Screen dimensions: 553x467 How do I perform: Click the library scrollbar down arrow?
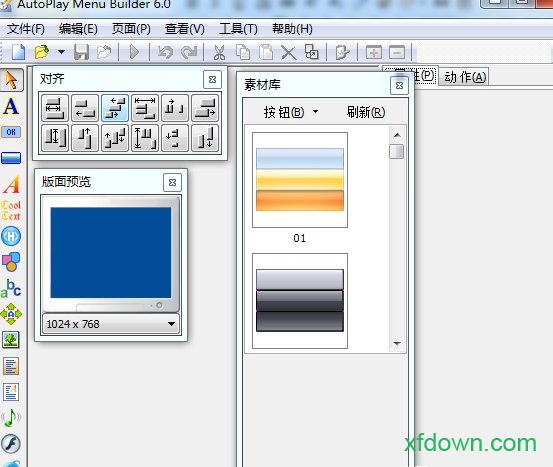[397, 343]
